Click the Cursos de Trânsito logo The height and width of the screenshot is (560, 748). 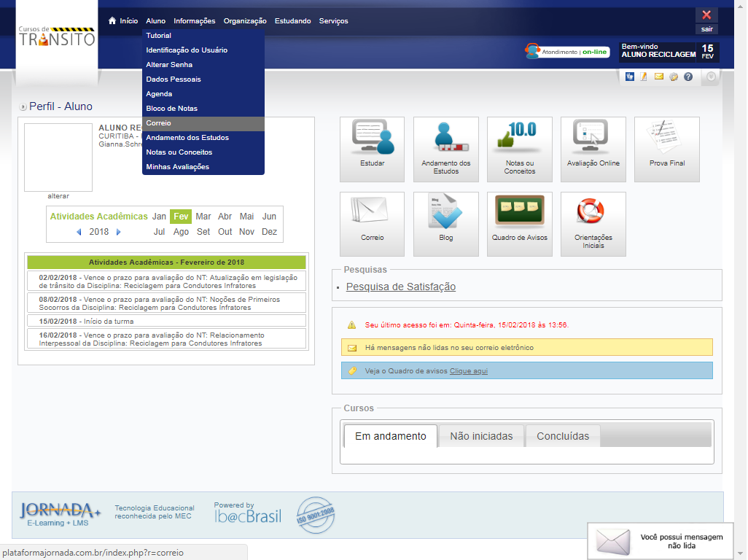click(x=57, y=36)
